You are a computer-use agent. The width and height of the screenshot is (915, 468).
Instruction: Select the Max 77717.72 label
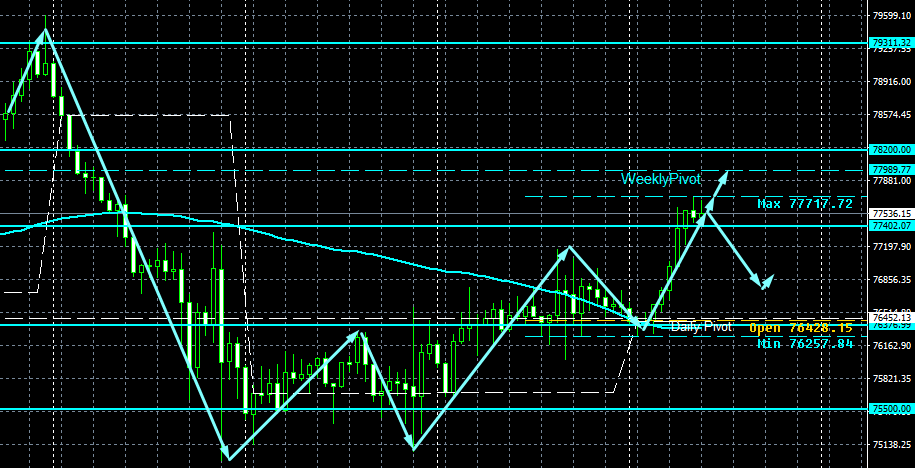point(805,204)
